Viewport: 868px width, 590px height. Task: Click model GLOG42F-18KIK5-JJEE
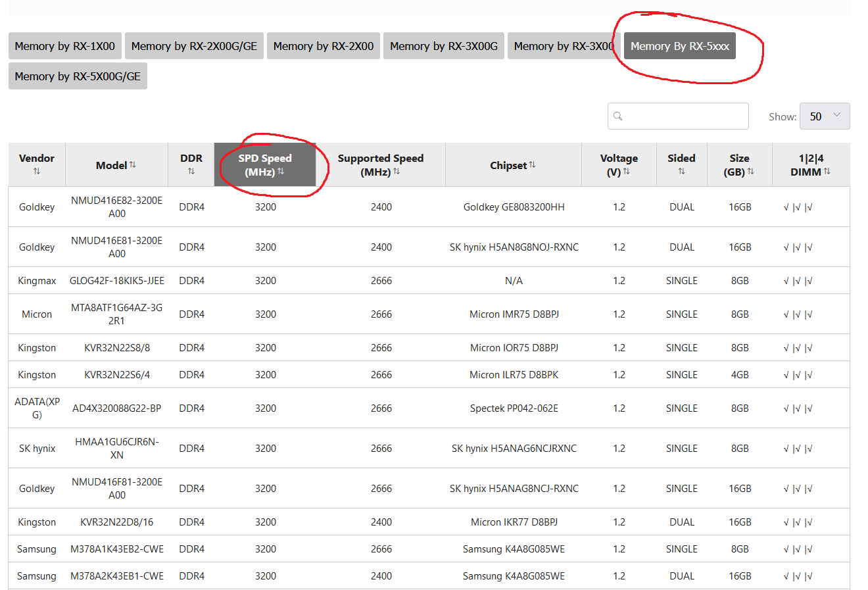[x=117, y=280]
